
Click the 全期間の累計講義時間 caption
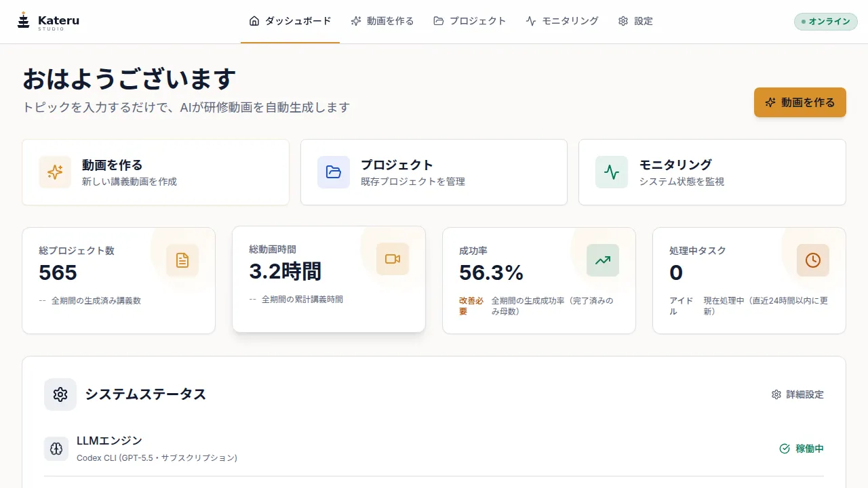tap(302, 300)
